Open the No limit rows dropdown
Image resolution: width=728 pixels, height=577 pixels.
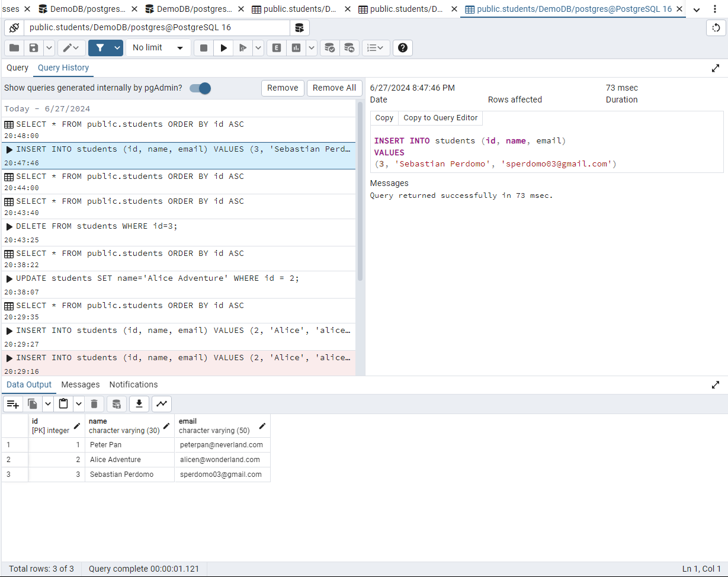click(x=158, y=48)
